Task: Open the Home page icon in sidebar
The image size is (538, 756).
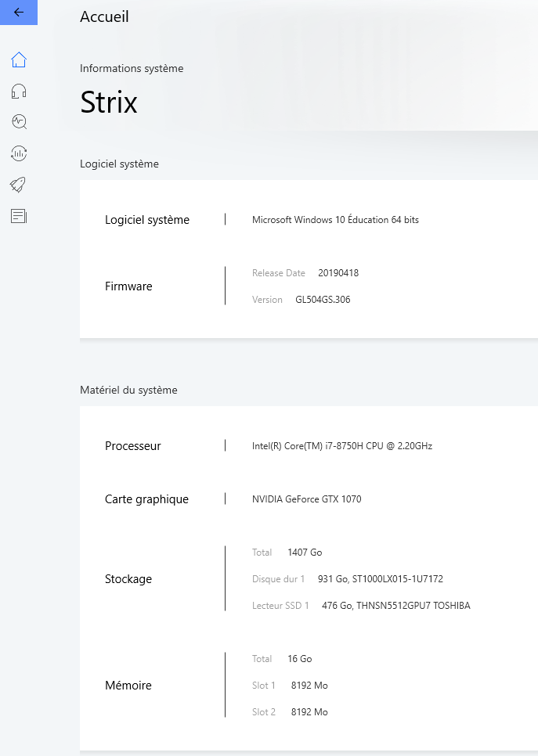Action: tap(19, 59)
